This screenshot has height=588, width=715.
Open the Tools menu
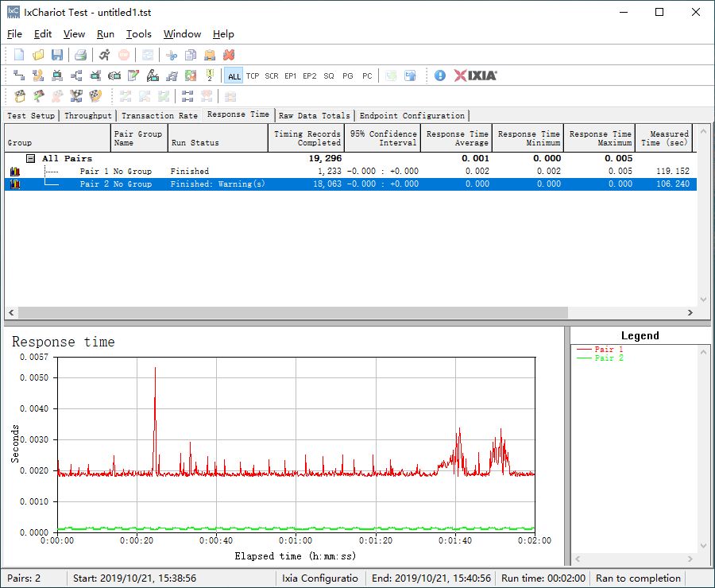138,34
